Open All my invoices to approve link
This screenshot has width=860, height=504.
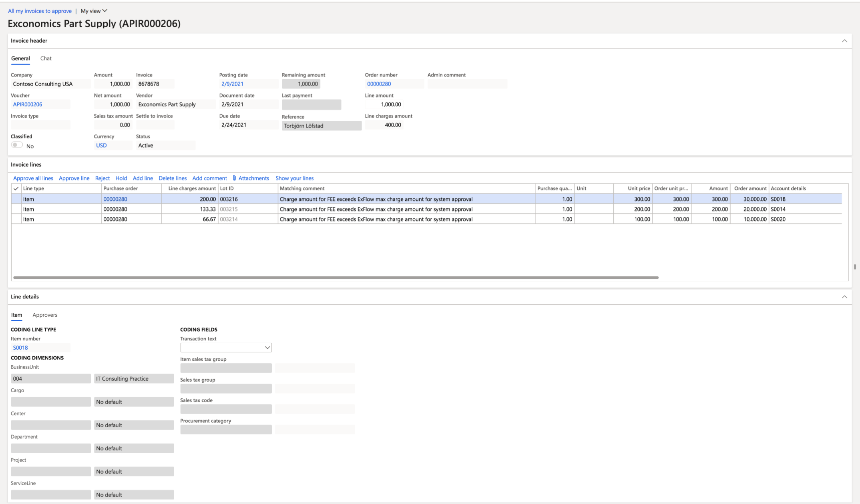click(x=40, y=11)
